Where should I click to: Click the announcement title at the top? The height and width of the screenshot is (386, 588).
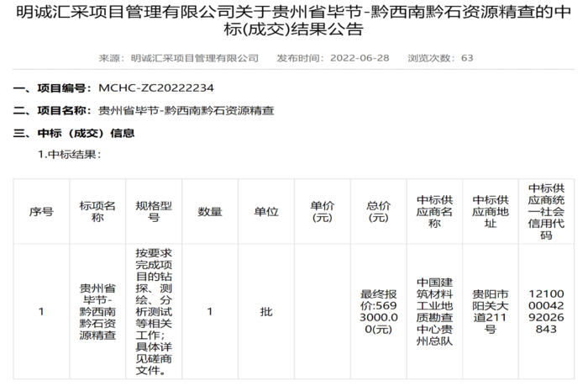coord(294,22)
